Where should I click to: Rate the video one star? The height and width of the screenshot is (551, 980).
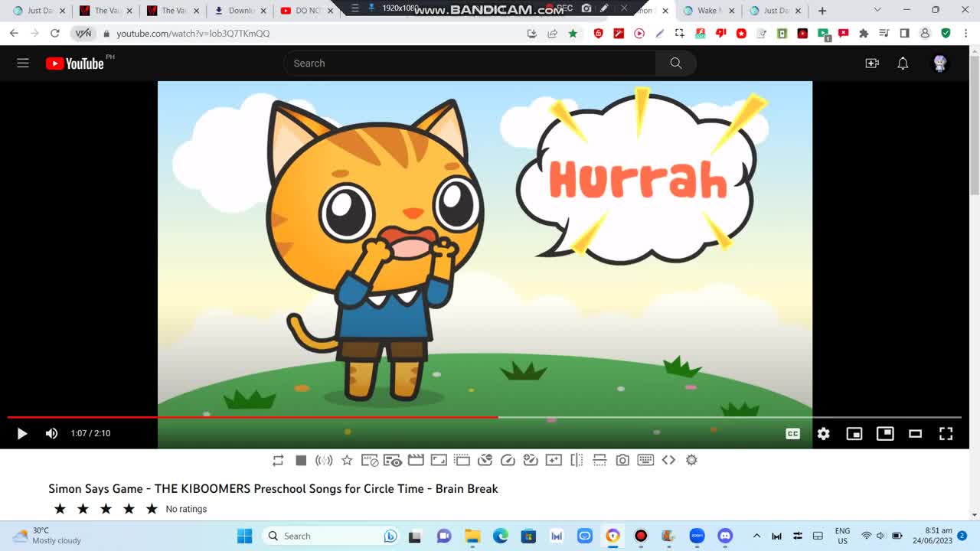[60, 509]
